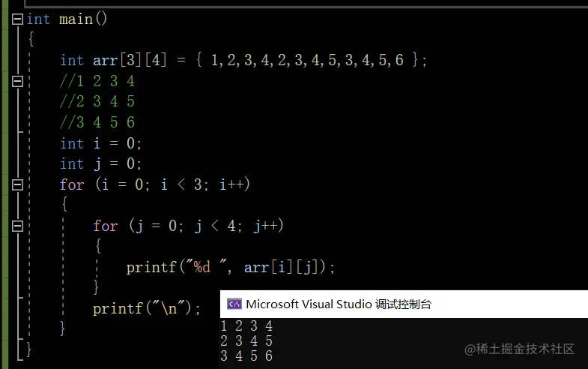Collapse the inner for loop over j
The image size is (588, 369).
(x=18, y=226)
